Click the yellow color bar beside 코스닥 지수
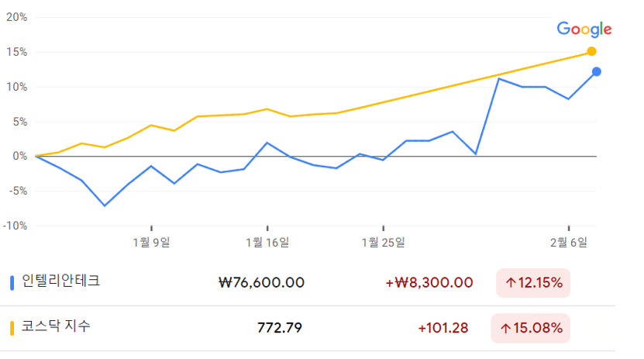The height and width of the screenshot is (359, 644). [x=12, y=328]
